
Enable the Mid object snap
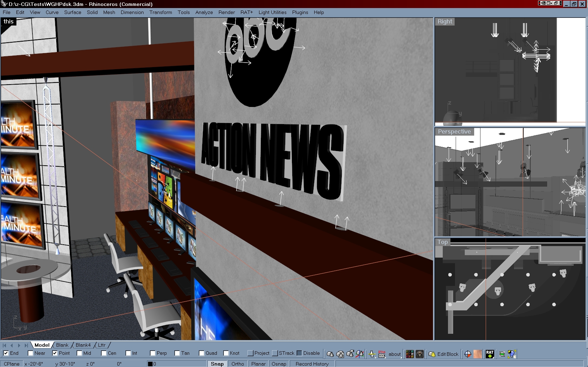(79, 353)
